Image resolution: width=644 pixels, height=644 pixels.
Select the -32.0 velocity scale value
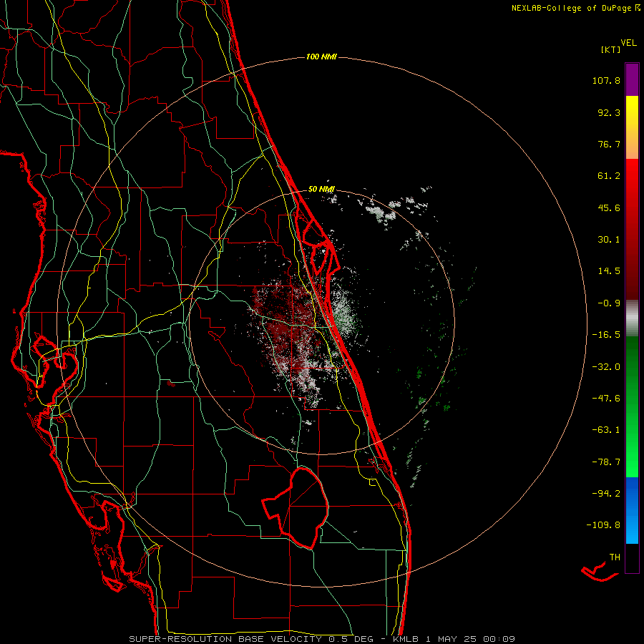coord(606,367)
